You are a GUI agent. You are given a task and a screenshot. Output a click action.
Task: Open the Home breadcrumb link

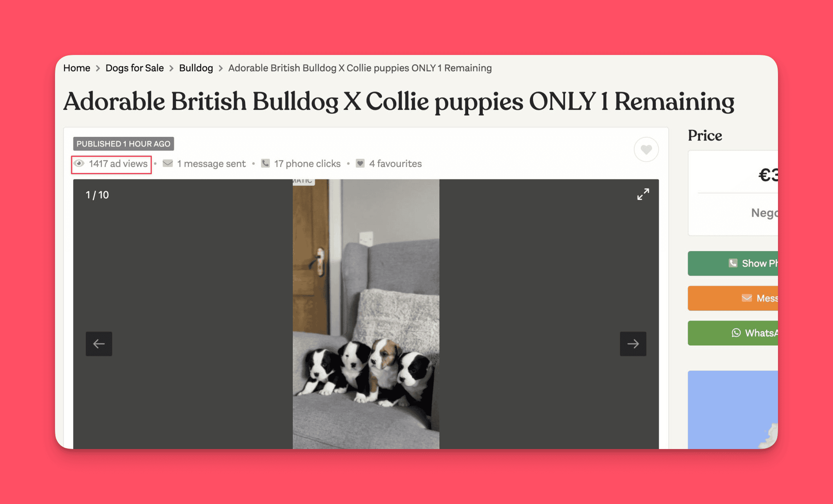(x=77, y=68)
